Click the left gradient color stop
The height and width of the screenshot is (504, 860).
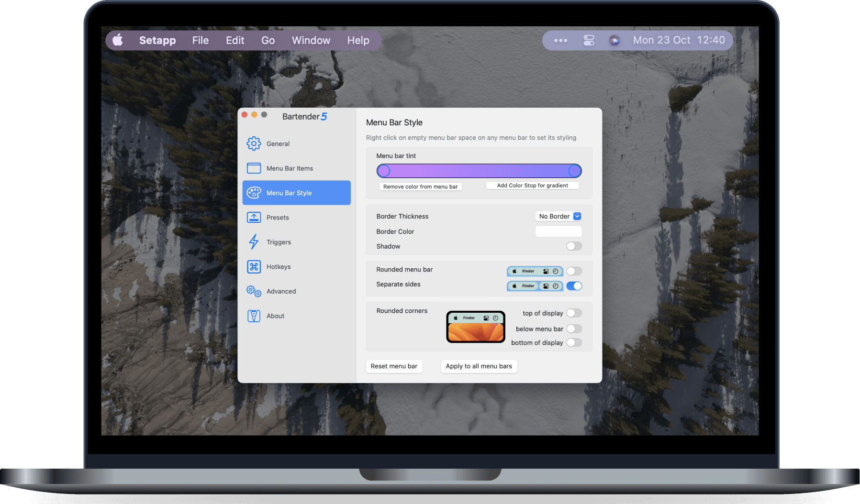pos(384,171)
